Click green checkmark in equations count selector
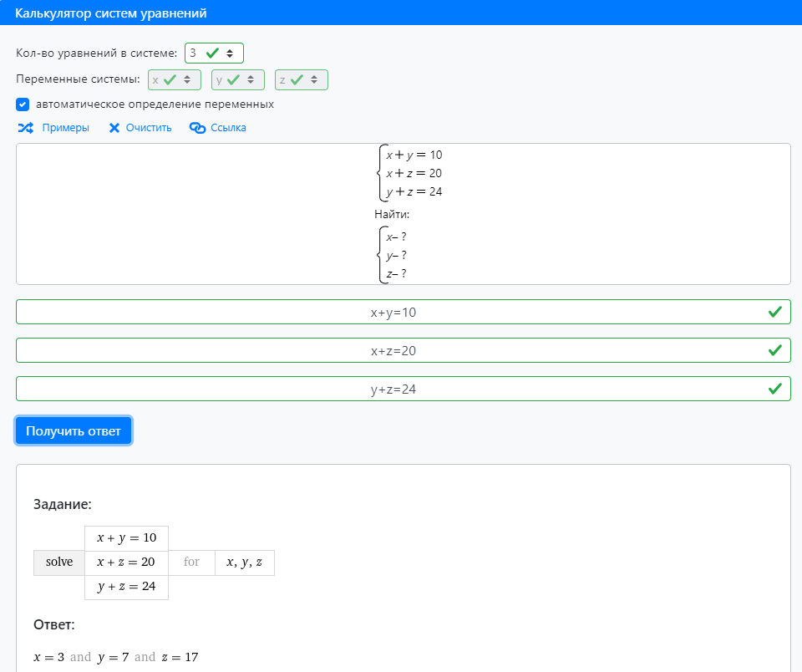 coord(212,53)
